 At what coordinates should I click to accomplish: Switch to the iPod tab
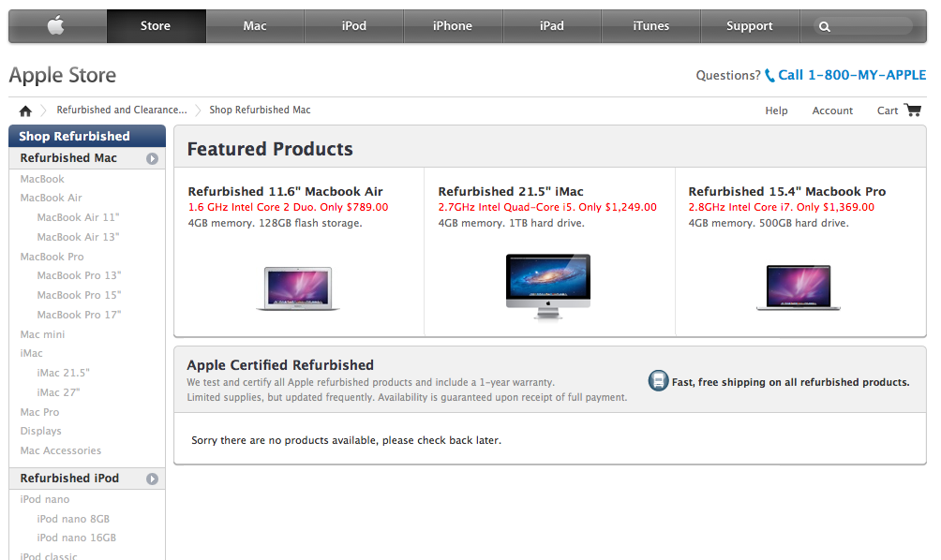pyautogui.click(x=354, y=26)
